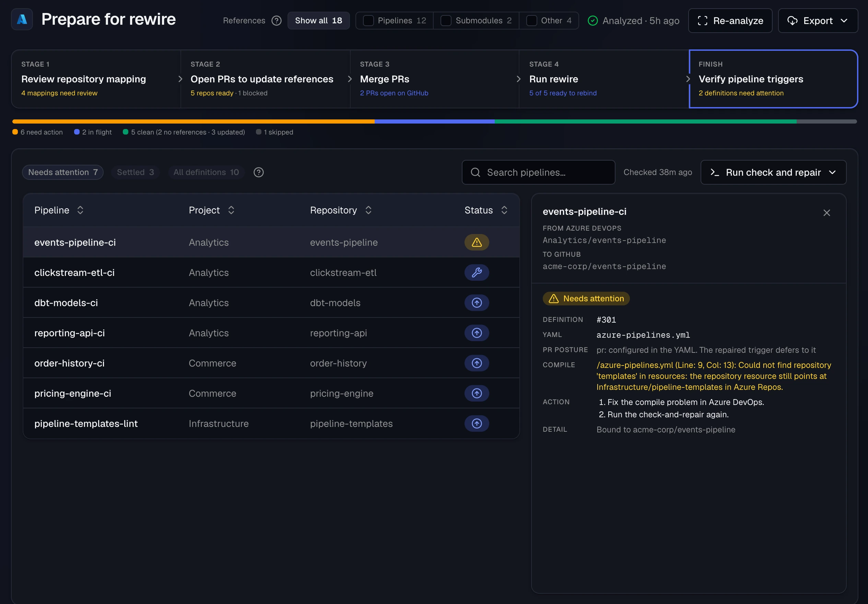Viewport: 868px width, 604px height.
Task: Click the orange need-action progress bar segment
Action: tap(193, 121)
